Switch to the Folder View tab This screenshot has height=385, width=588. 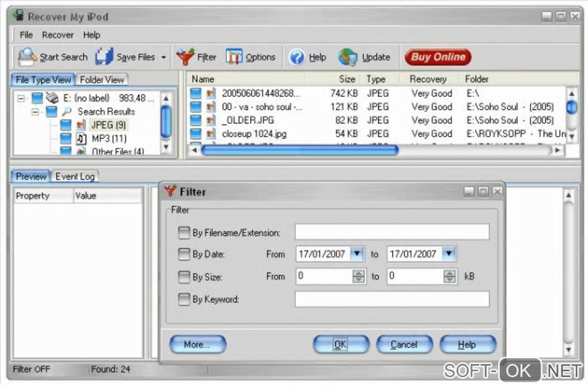pos(101,80)
